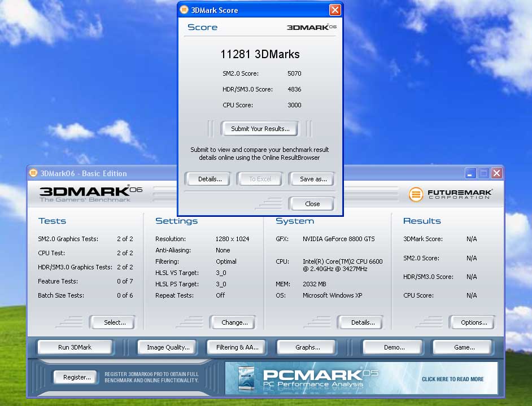
Task: Close the score dialog with Close button
Action: (x=312, y=203)
